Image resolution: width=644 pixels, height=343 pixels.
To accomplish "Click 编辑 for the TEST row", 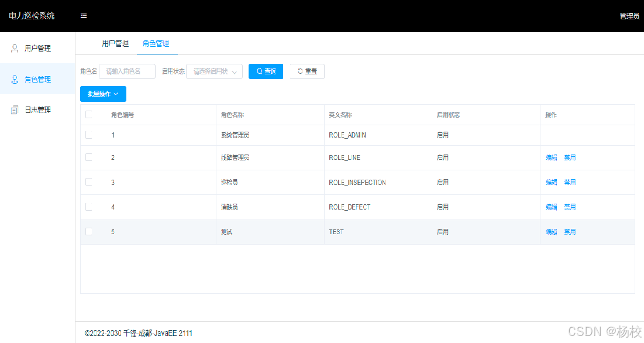I will tap(552, 232).
